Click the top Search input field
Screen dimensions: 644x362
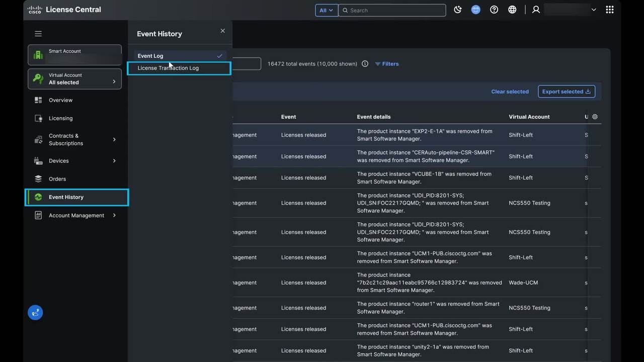392,10
